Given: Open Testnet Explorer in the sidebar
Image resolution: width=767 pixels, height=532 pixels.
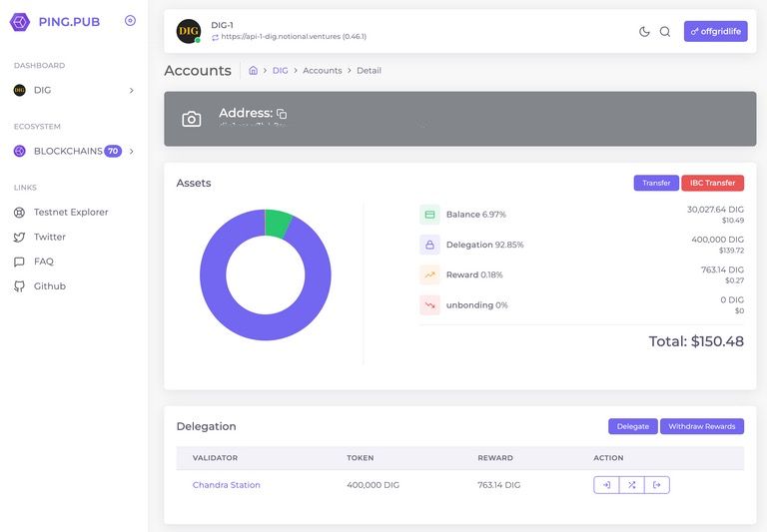Looking at the screenshot, I should tap(70, 213).
